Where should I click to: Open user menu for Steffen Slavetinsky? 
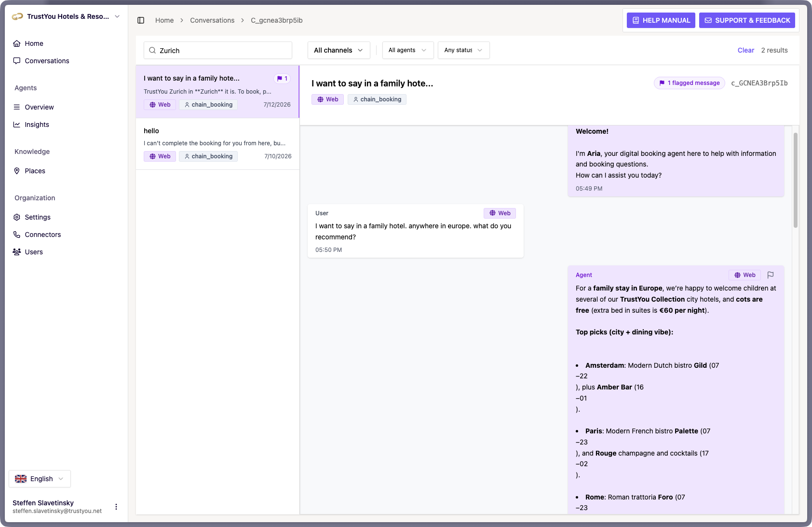[x=116, y=507]
